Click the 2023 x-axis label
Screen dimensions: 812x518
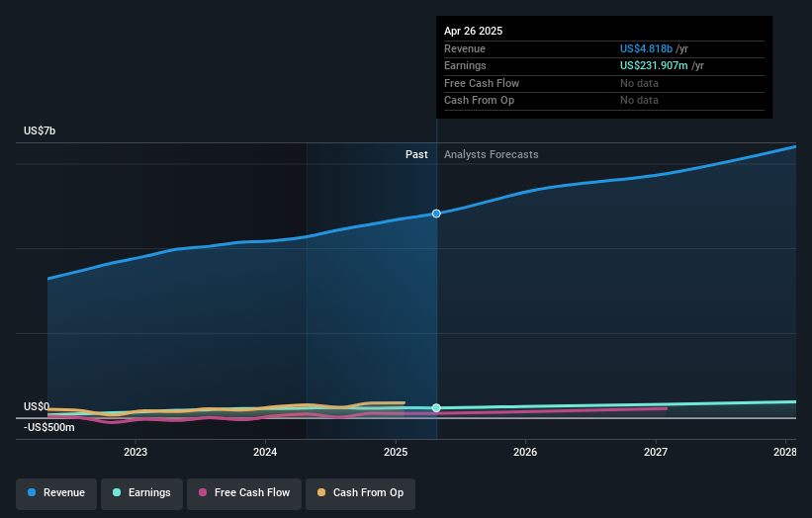(135, 452)
